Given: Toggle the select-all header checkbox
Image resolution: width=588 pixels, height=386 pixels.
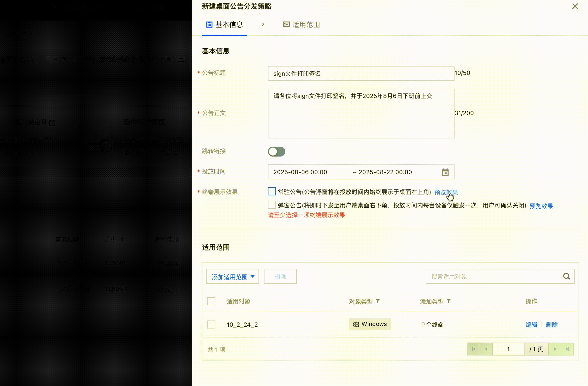Looking at the screenshot, I should (x=211, y=301).
